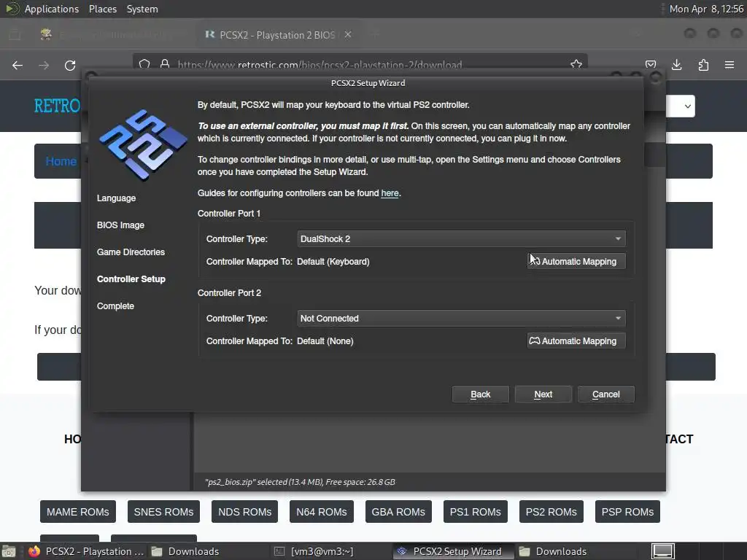Close the PCSX2 - Playstation 2 BIOS tab
The height and width of the screenshot is (560, 747).
pos(348,35)
